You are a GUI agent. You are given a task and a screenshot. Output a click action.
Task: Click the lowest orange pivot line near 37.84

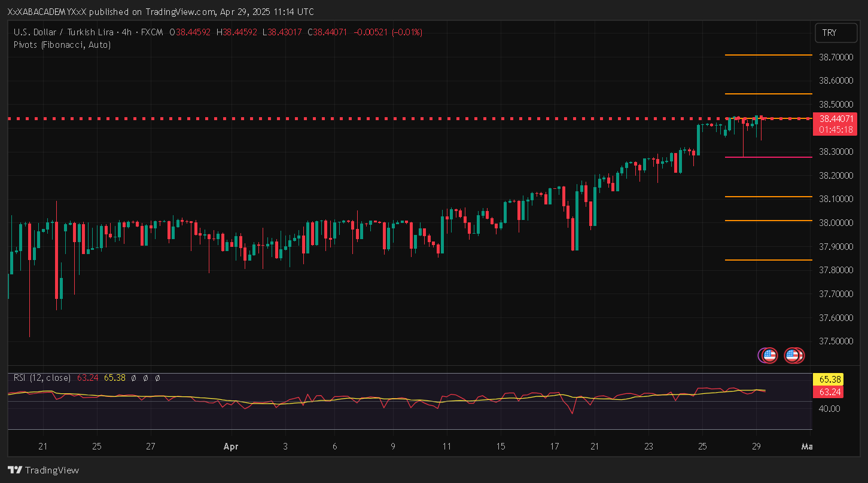point(768,260)
